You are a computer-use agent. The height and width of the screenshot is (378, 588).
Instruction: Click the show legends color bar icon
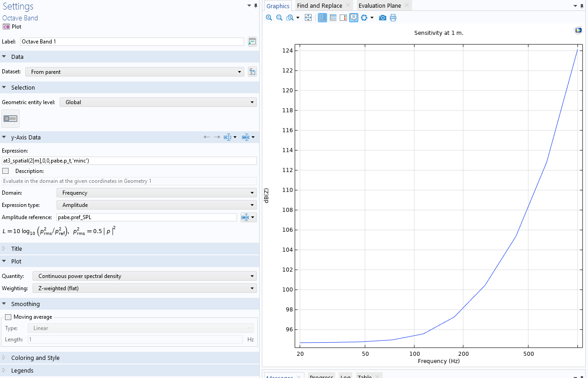(343, 18)
